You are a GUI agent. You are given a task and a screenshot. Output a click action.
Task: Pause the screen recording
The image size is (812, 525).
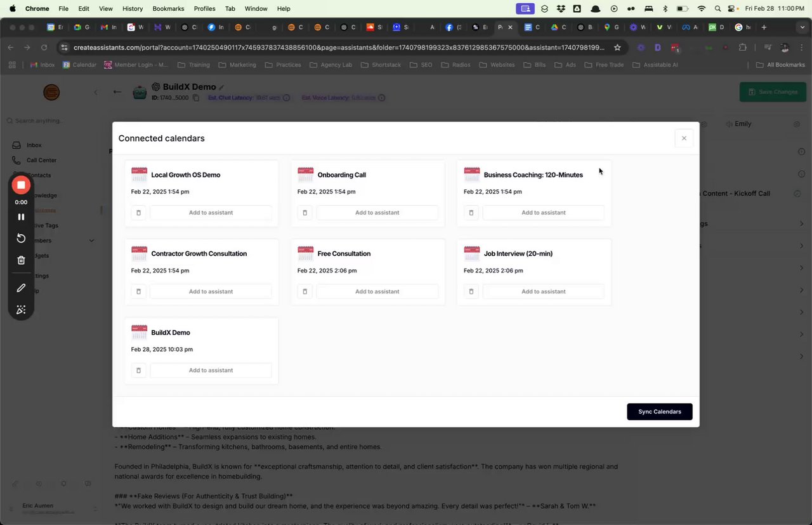tap(21, 216)
